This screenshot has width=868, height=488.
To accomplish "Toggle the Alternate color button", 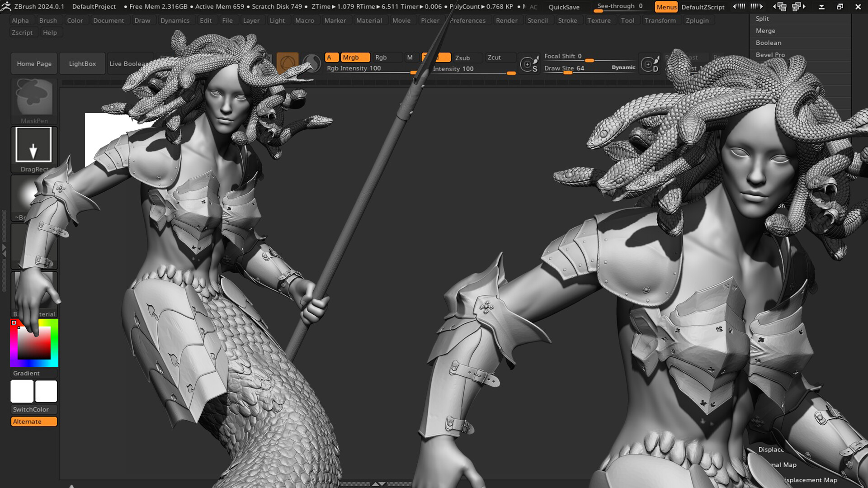I will pos(34,422).
